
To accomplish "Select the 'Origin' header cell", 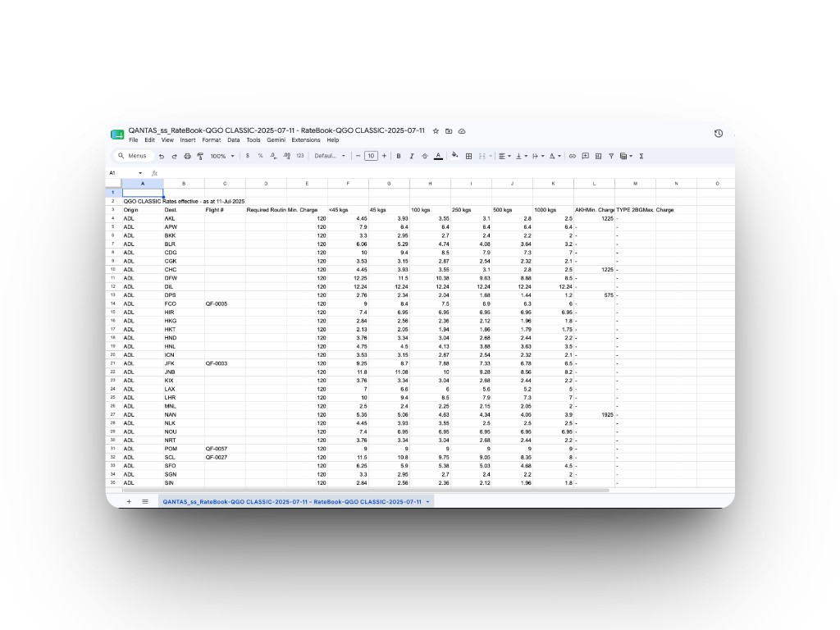I will point(143,210).
